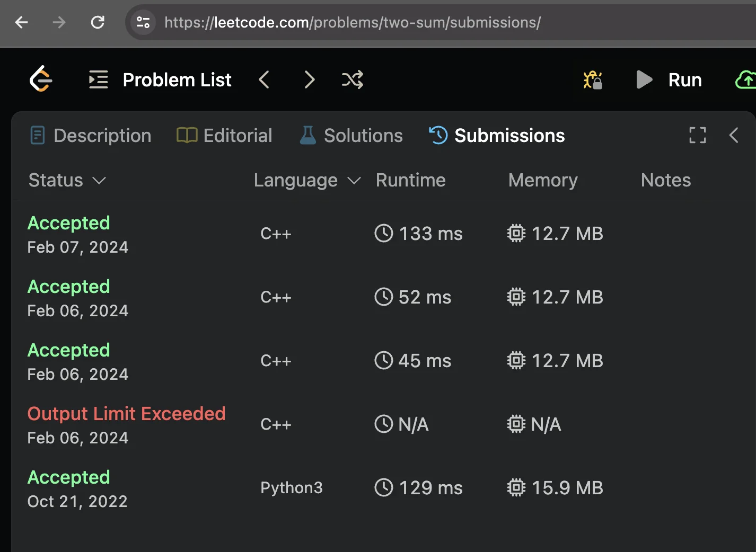Open the Editorial tab
756x552 pixels.
[224, 136]
